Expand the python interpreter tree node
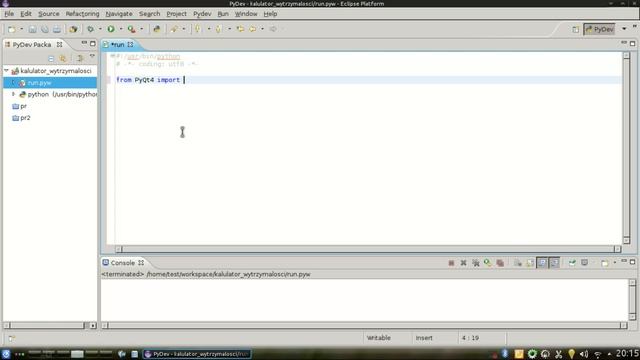Screen dimensions: 640x360 point(13,94)
